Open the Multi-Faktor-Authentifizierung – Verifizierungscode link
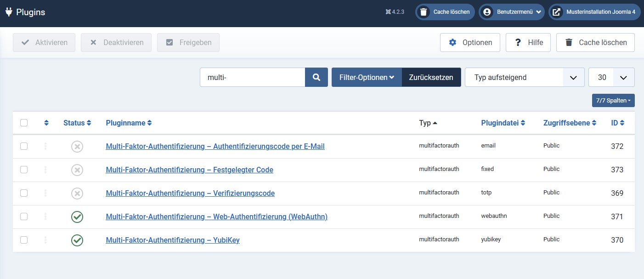Image resolution: width=644 pixels, height=279 pixels. click(190, 194)
